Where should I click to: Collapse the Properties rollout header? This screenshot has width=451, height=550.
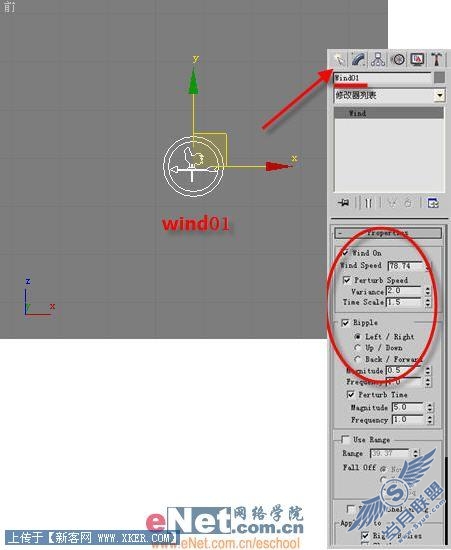click(x=388, y=233)
